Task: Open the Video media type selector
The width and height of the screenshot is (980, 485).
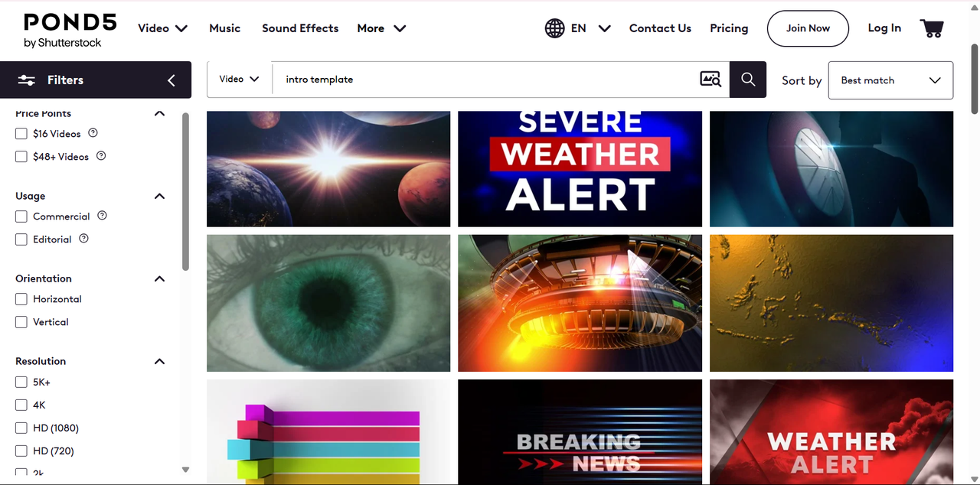Action: (239, 80)
